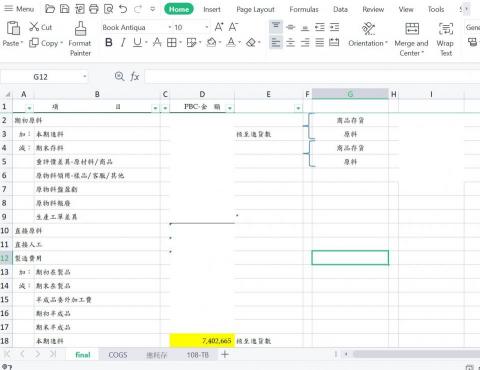Undo the last action

(x=123, y=9)
